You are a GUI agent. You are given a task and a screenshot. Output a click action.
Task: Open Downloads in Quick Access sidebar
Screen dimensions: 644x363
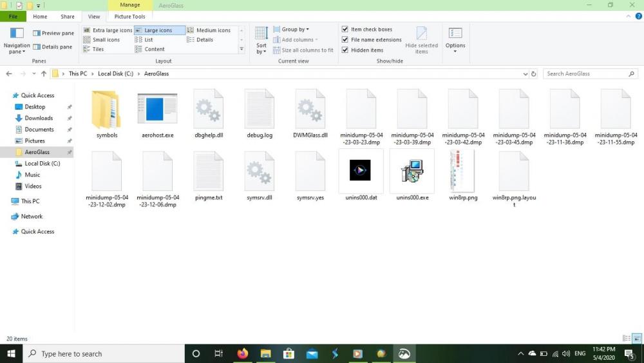coord(39,118)
